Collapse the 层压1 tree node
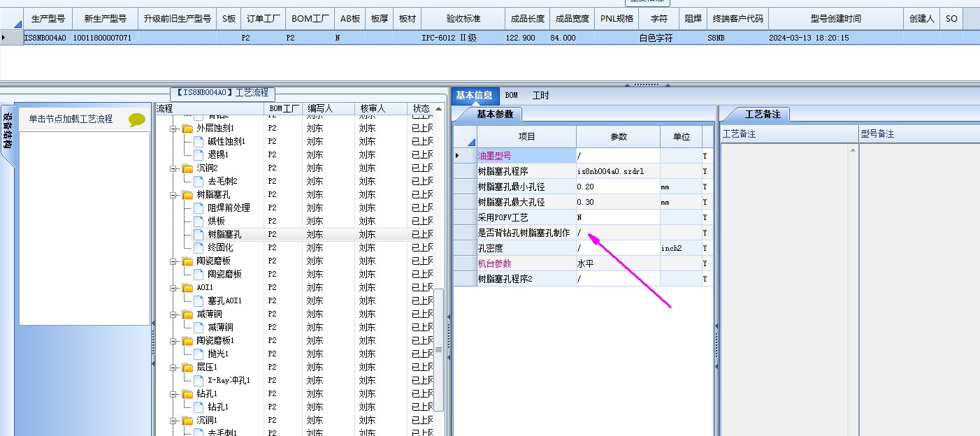This screenshot has width=980, height=436. coord(174,368)
